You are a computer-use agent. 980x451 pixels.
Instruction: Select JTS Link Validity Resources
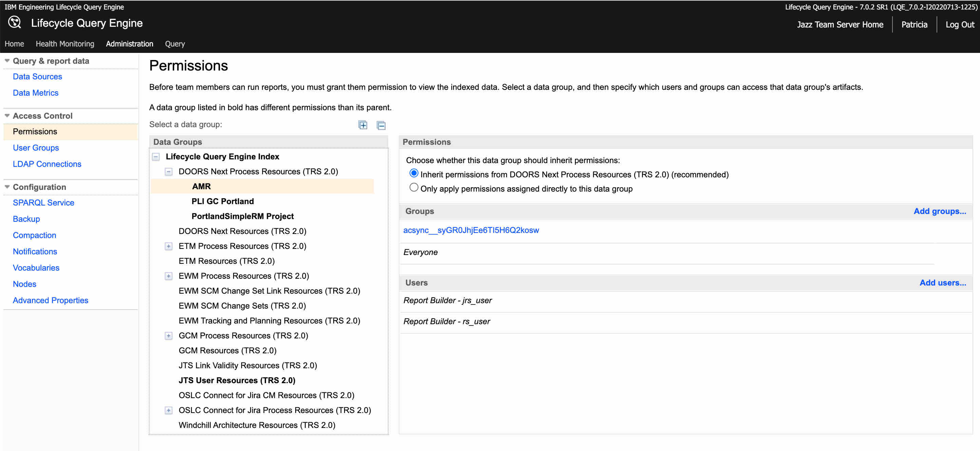[248, 366]
